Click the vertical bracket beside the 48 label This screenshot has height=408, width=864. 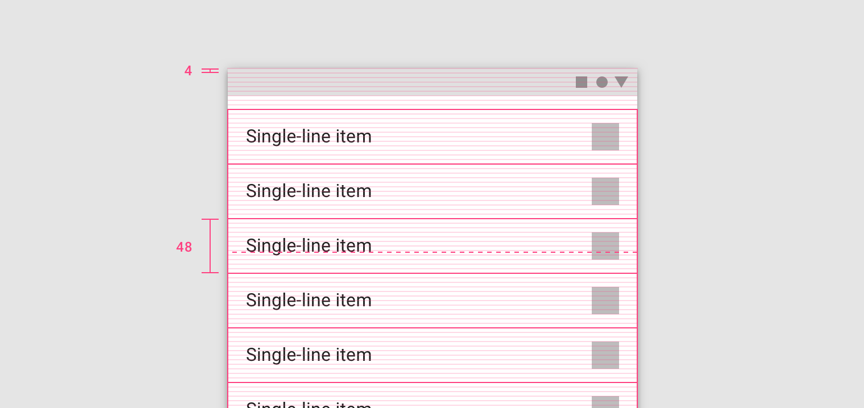[x=210, y=246]
